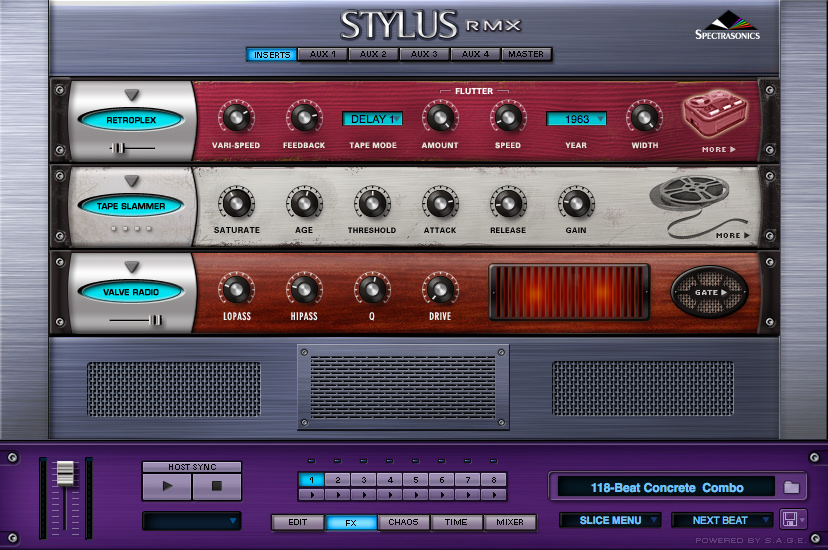Open the MIXER page
This screenshot has height=550, width=828.
(x=510, y=522)
